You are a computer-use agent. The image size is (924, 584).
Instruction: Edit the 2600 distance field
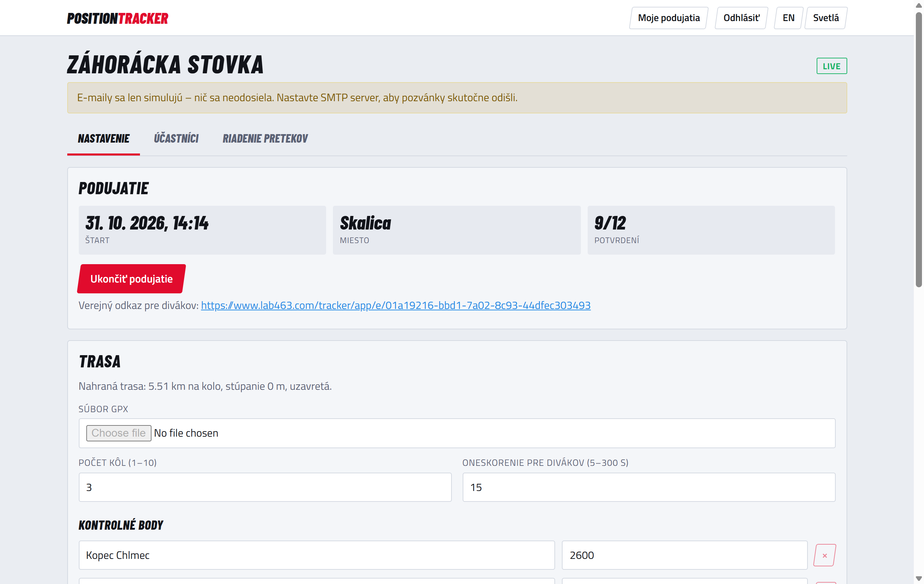tap(685, 555)
